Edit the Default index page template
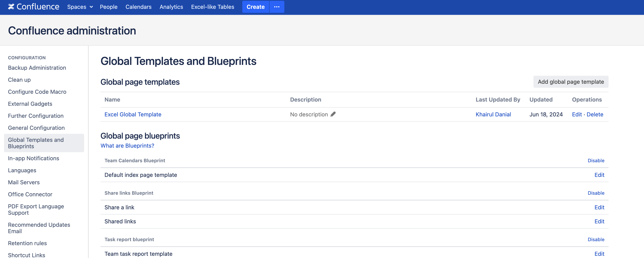The image size is (644, 258). [x=599, y=175]
